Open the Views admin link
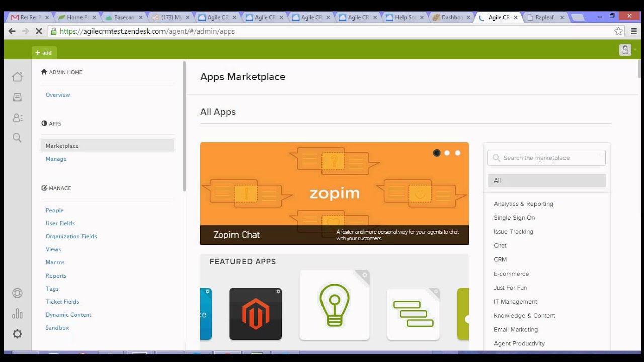 point(53,249)
